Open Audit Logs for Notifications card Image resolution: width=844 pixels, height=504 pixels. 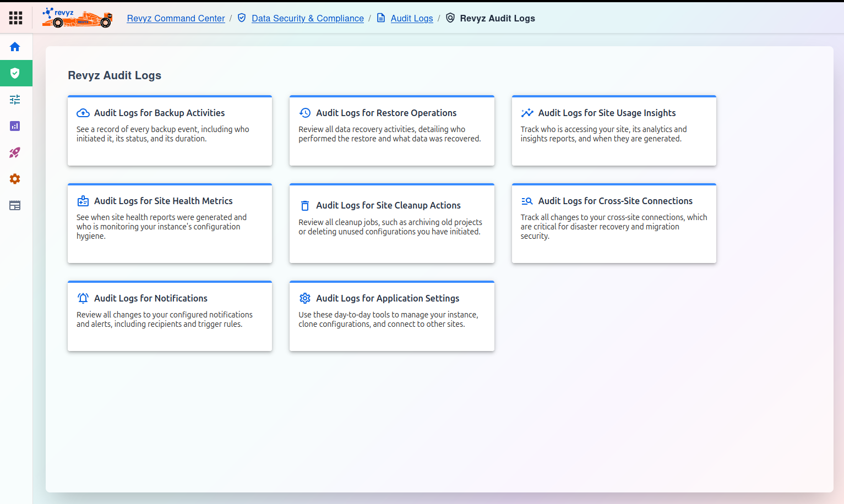click(x=170, y=316)
